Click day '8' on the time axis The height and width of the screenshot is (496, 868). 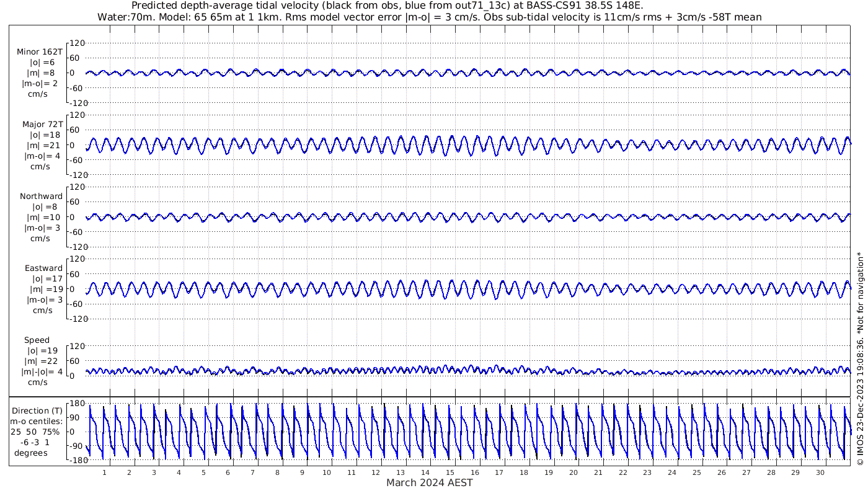277,472
